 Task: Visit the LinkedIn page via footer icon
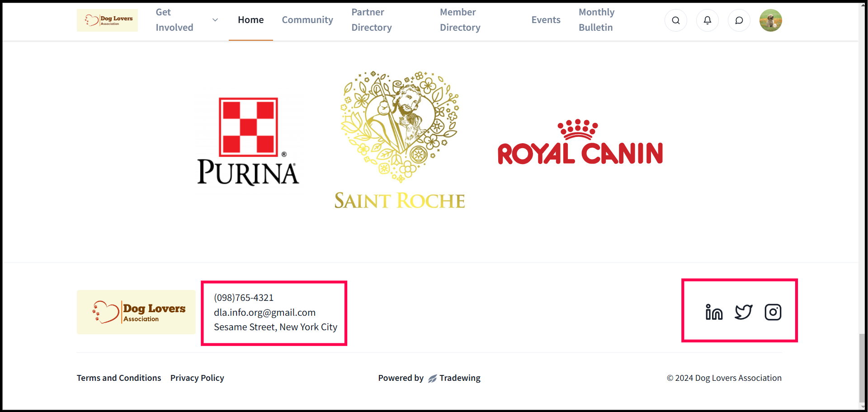(714, 312)
